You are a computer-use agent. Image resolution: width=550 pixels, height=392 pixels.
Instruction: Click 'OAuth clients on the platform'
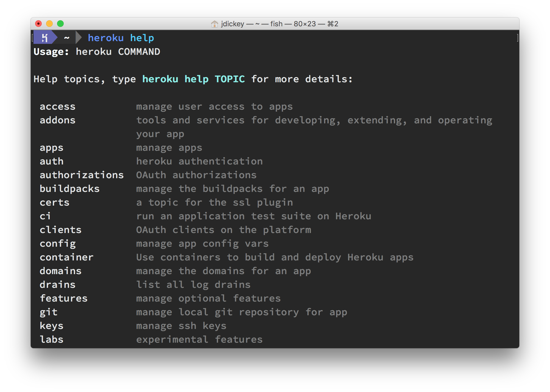(x=223, y=230)
